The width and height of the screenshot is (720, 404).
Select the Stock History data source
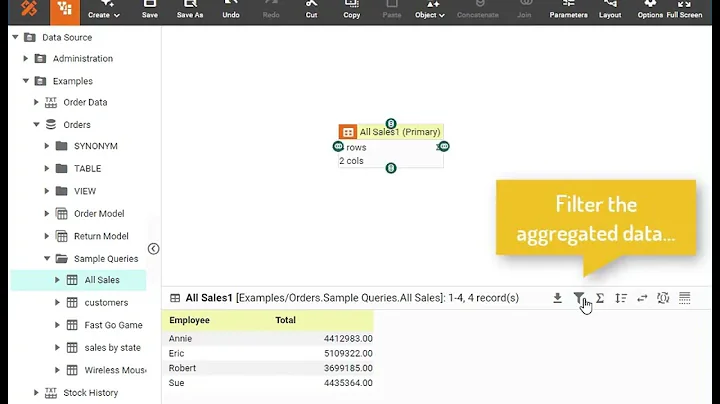[90, 393]
